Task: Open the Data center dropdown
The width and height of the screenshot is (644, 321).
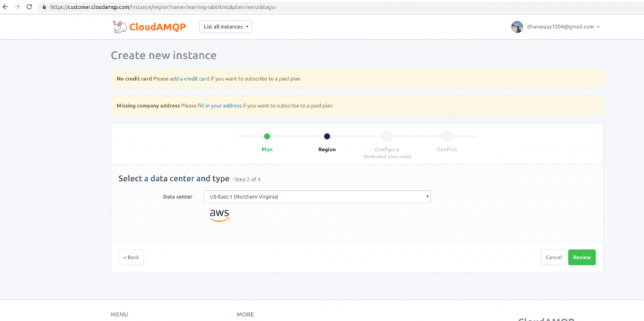Action: point(317,197)
